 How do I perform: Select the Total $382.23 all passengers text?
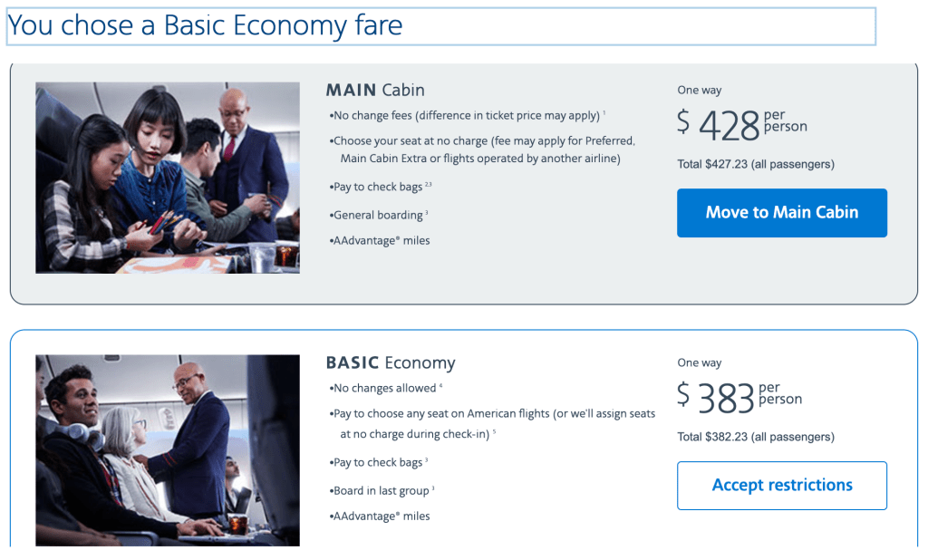click(756, 437)
